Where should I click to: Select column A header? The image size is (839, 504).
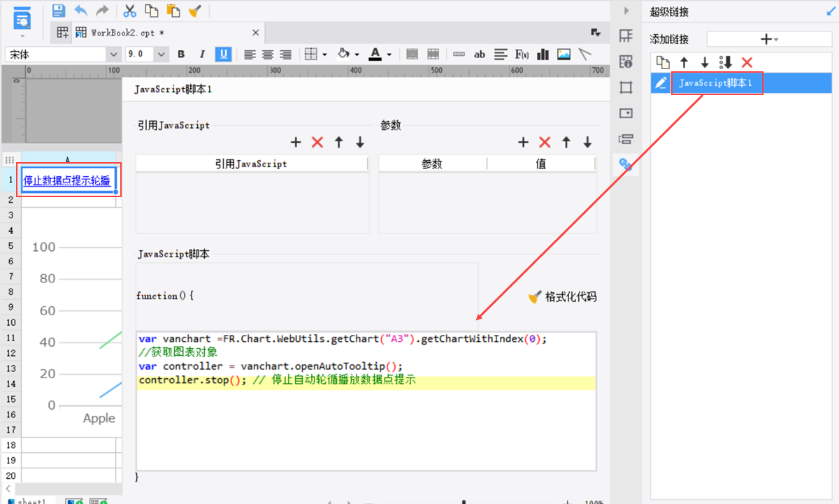pos(68,159)
